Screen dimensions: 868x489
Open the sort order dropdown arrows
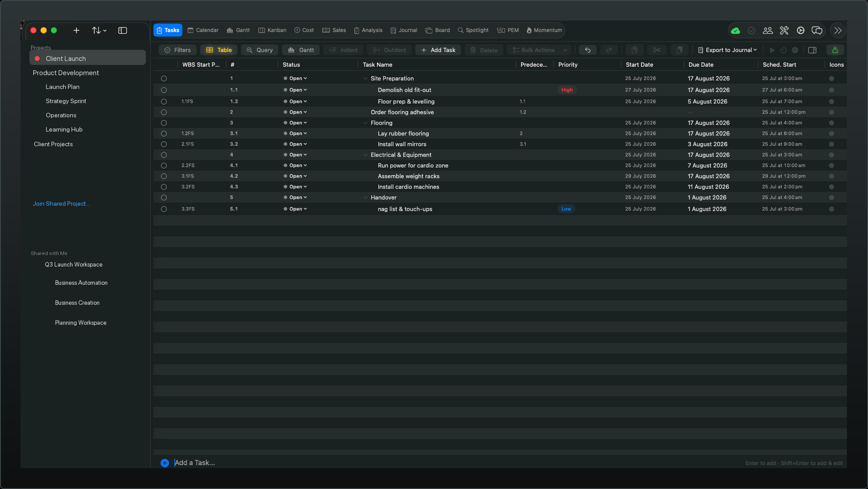click(x=99, y=31)
